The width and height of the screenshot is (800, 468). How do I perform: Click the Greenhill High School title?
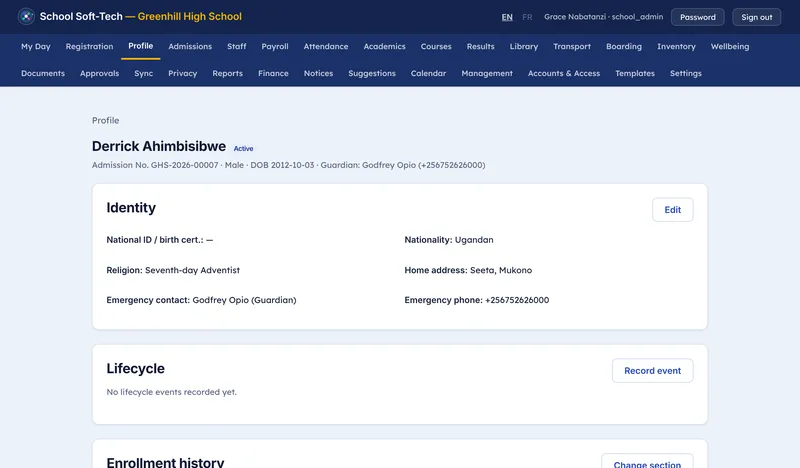coord(190,16)
